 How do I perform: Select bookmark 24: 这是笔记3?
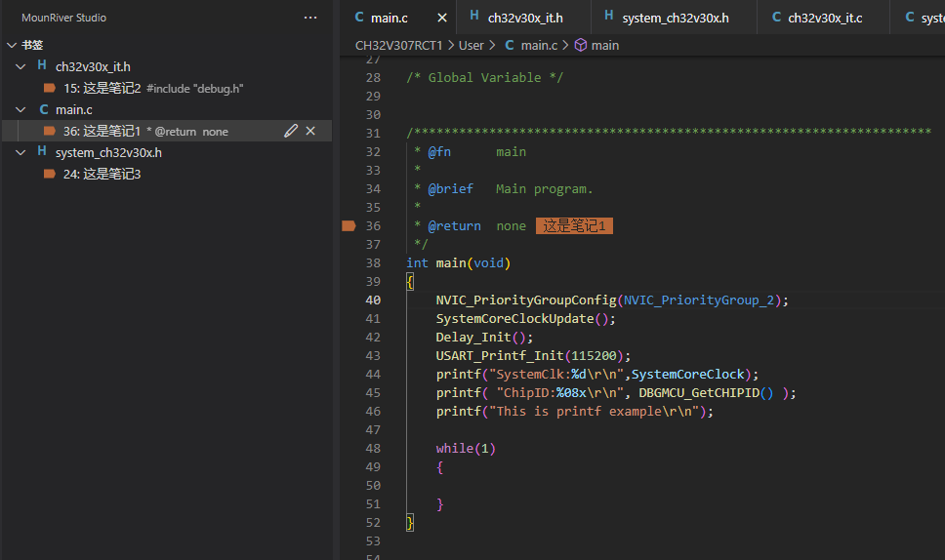[102, 174]
